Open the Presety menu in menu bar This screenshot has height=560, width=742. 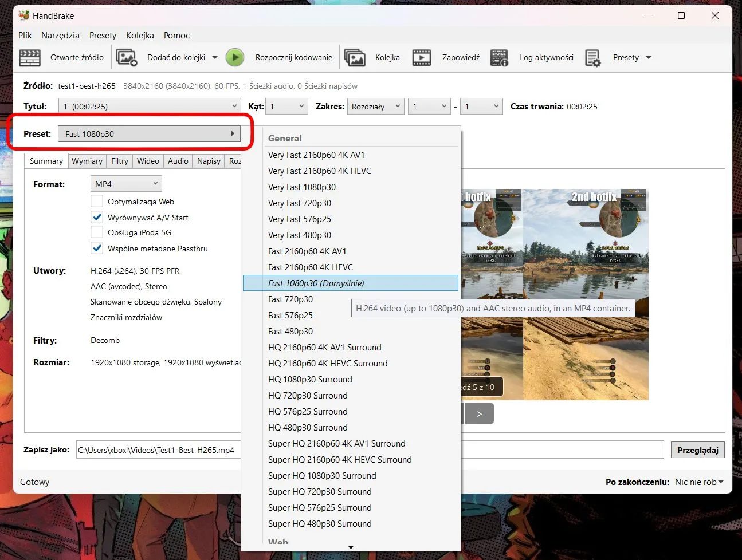[103, 36]
